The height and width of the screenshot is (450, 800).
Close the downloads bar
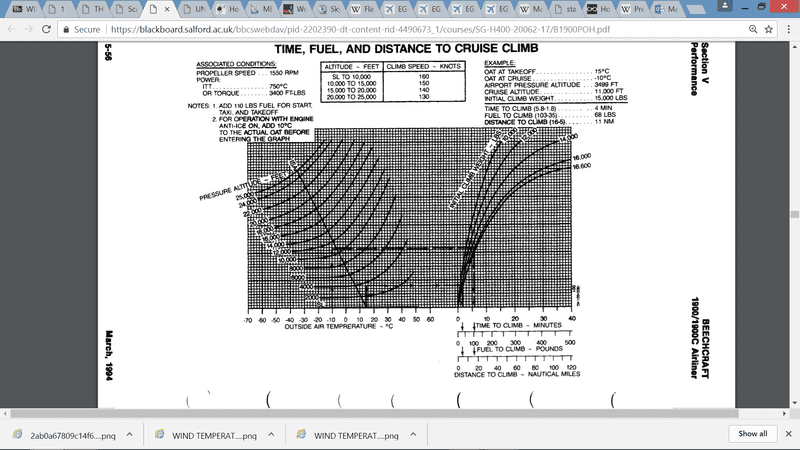(x=787, y=434)
